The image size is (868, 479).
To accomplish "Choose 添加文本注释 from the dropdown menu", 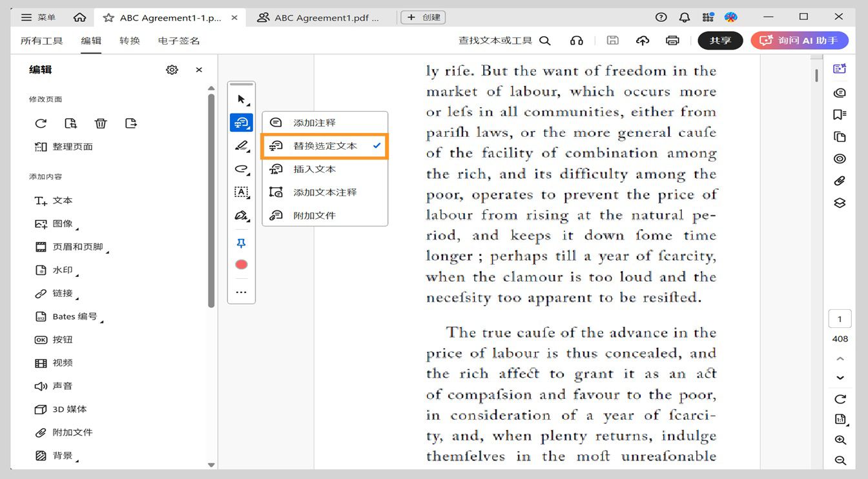I will 325,192.
